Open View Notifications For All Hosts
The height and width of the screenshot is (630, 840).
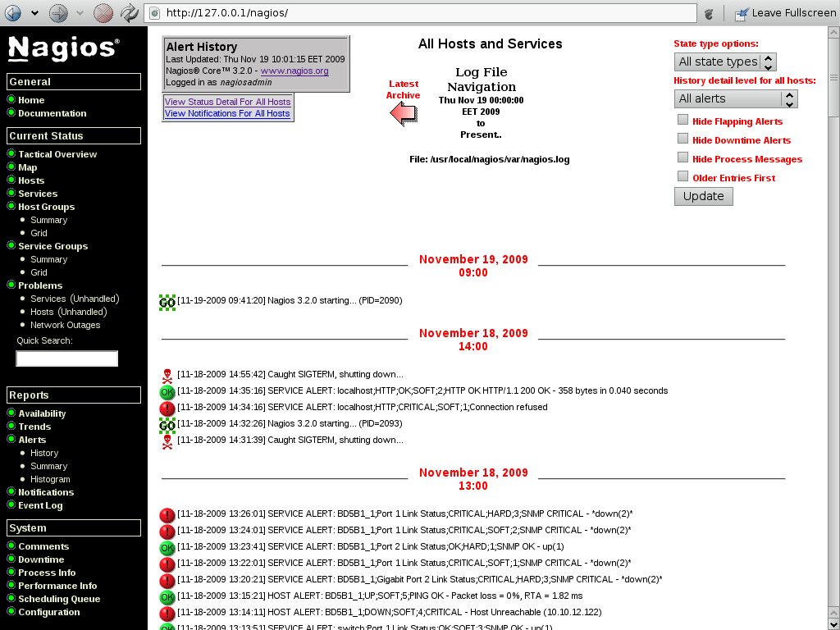click(x=227, y=113)
